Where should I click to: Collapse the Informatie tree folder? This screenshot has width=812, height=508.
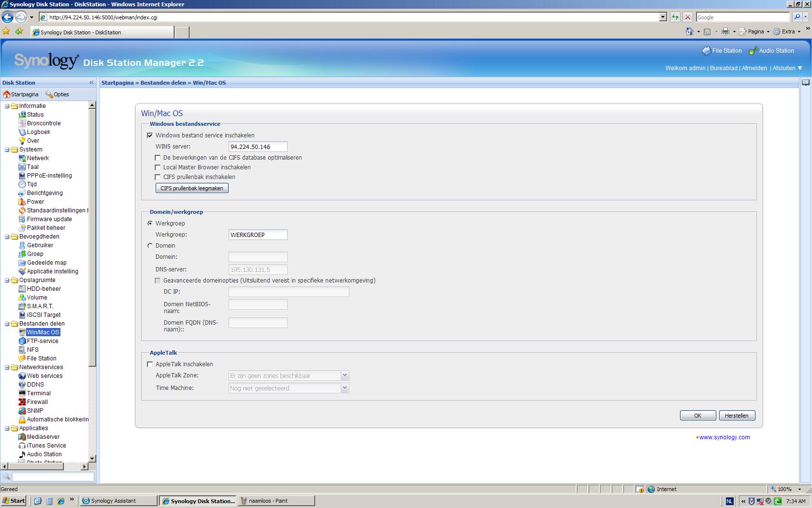point(7,106)
